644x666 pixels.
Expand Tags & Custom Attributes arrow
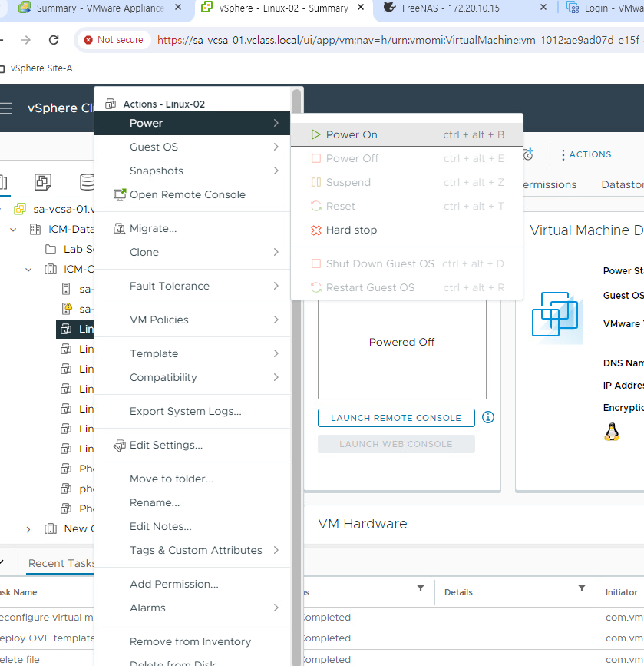(276, 550)
